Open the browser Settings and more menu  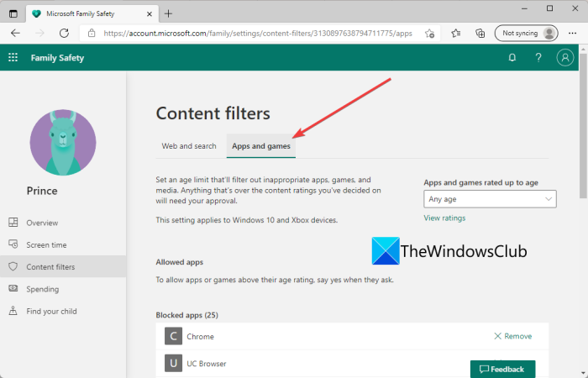click(572, 34)
